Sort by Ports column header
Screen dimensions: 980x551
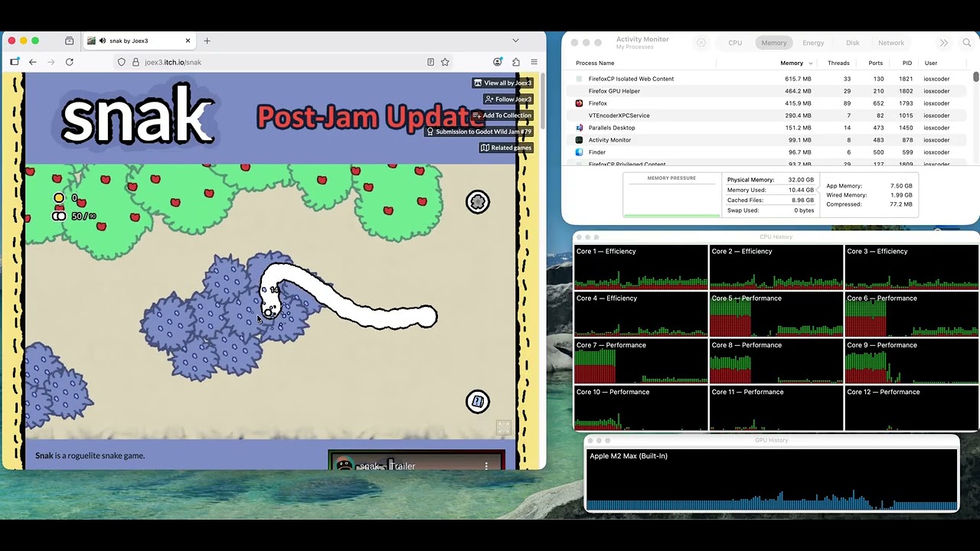[876, 64]
